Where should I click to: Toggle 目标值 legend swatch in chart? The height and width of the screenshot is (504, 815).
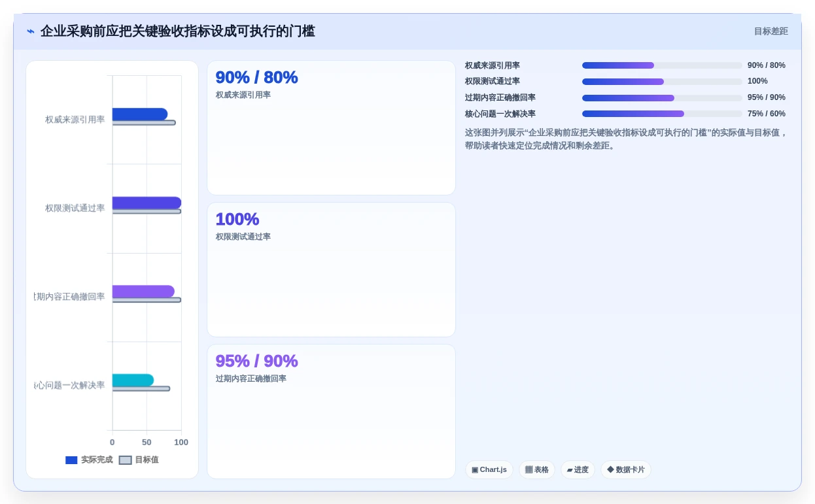[x=126, y=460]
